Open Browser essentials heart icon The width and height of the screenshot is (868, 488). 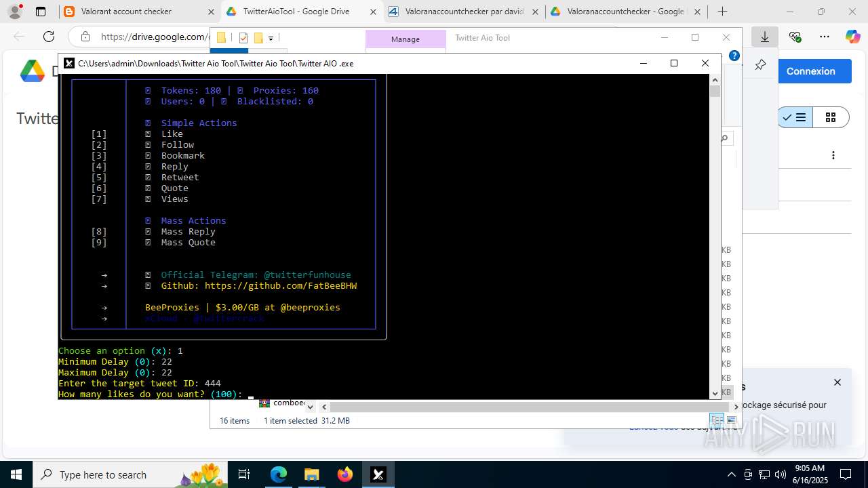click(x=795, y=37)
